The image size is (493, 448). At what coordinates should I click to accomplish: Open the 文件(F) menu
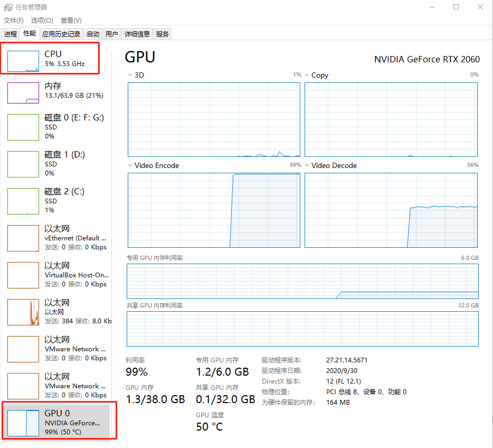click(x=14, y=21)
